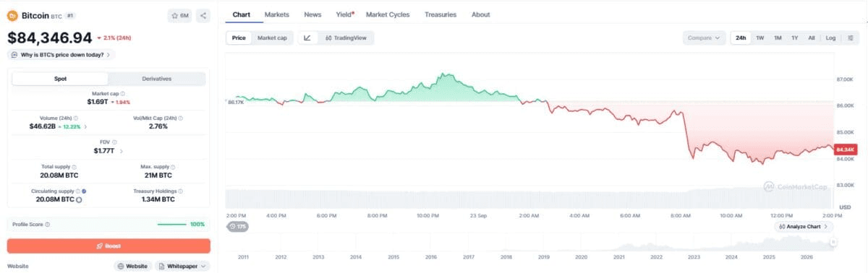This screenshot has width=868, height=273.
Task: Open the share icon button
Action: pyautogui.click(x=203, y=15)
